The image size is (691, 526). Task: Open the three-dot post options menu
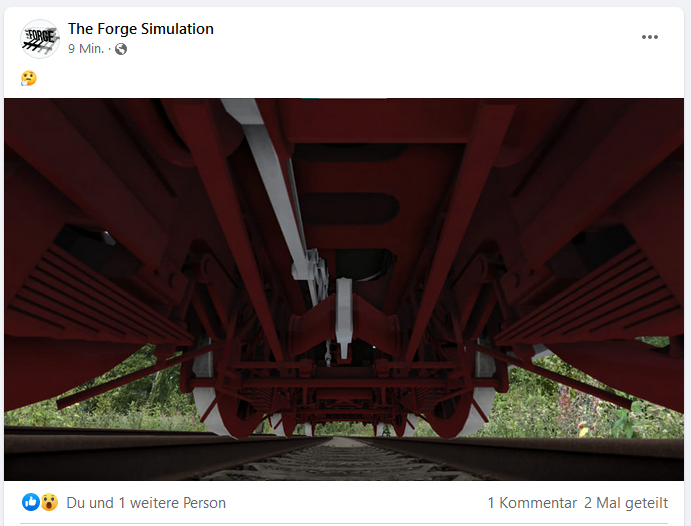point(650,37)
